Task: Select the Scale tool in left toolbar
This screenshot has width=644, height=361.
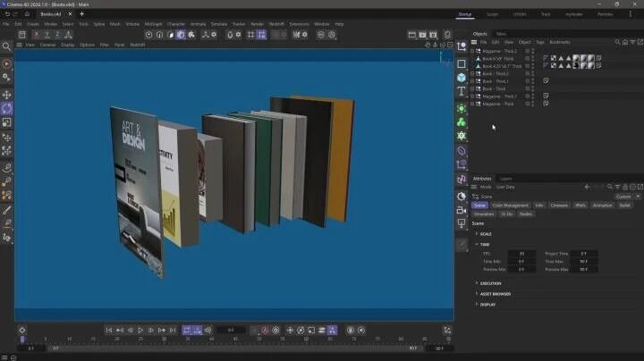Action: click(x=7, y=122)
